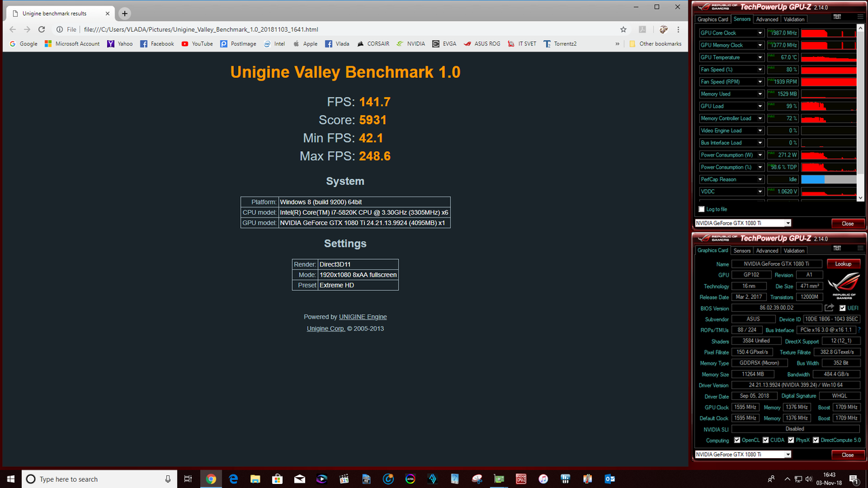868x488 pixels.
Task: Click the microphone icon in the taskbar search box
Action: (168, 479)
